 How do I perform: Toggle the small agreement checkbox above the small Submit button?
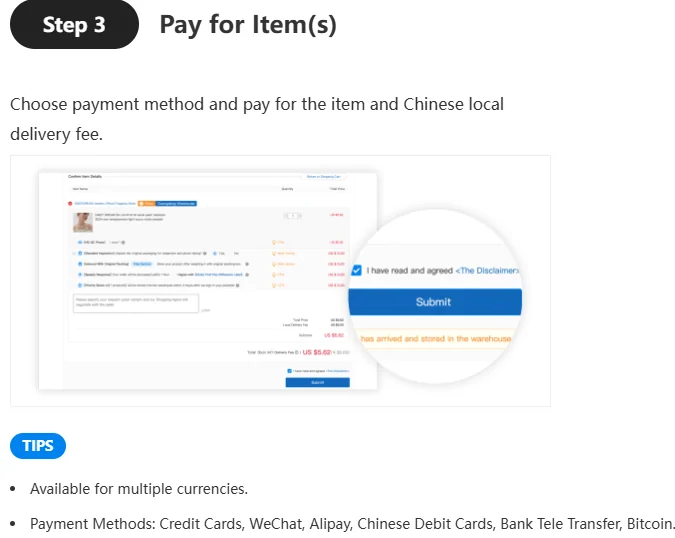289,371
